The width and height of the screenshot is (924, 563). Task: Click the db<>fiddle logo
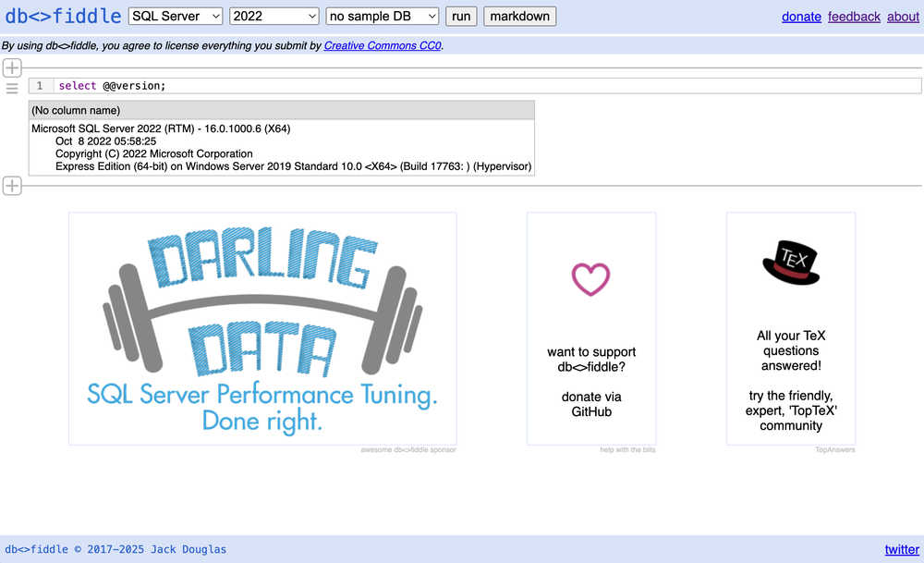[63, 16]
